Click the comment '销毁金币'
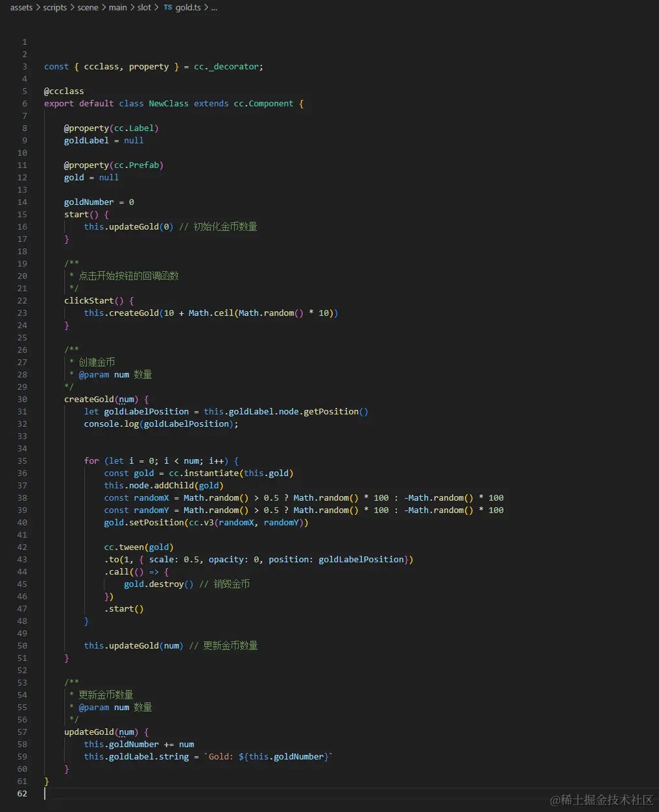This screenshot has width=659, height=812. coord(232,584)
